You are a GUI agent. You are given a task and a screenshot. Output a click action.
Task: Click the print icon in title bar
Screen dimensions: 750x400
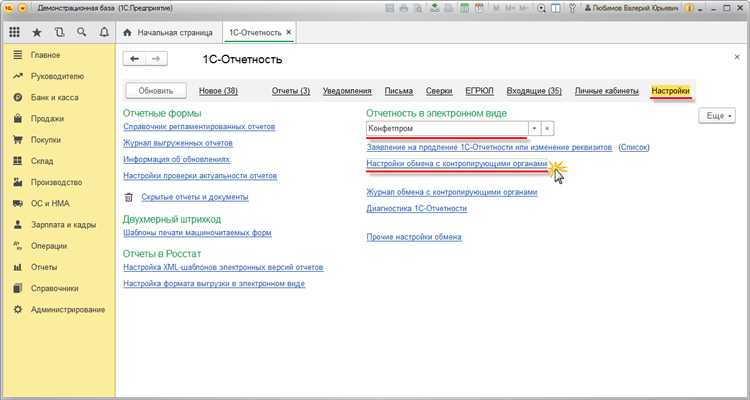tap(404, 8)
